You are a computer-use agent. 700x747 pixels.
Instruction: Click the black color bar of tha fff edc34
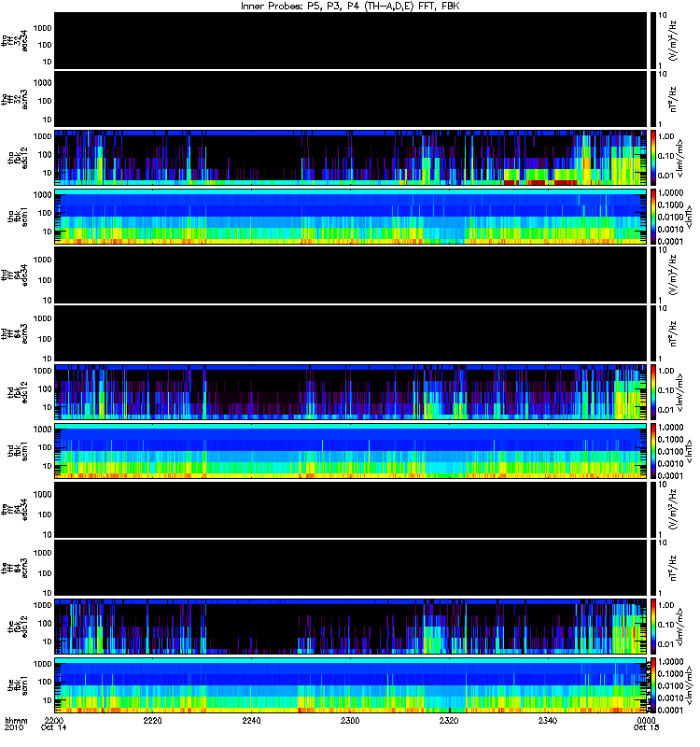(x=652, y=40)
